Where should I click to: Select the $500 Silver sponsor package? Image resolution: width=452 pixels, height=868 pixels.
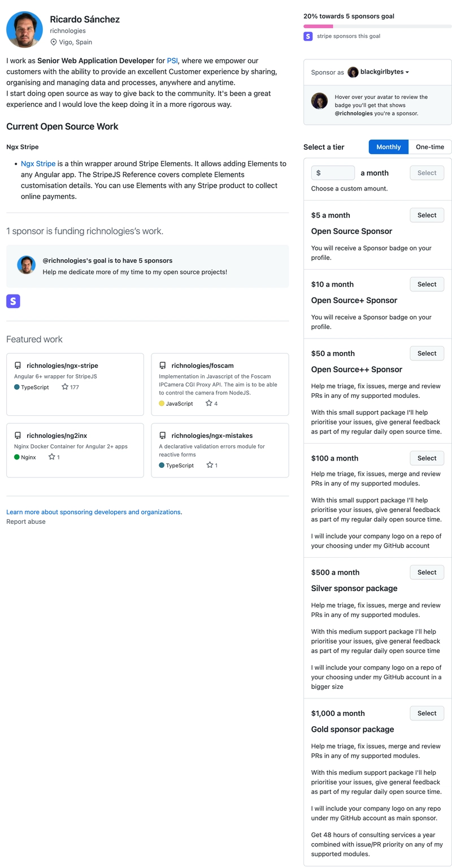pos(427,572)
